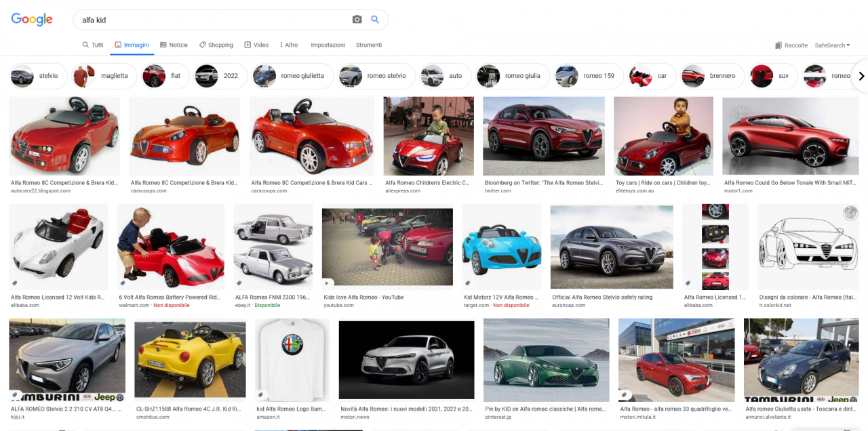The width and height of the screenshot is (868, 431).
Task: Click the blue search magnifier button
Action: (x=375, y=20)
